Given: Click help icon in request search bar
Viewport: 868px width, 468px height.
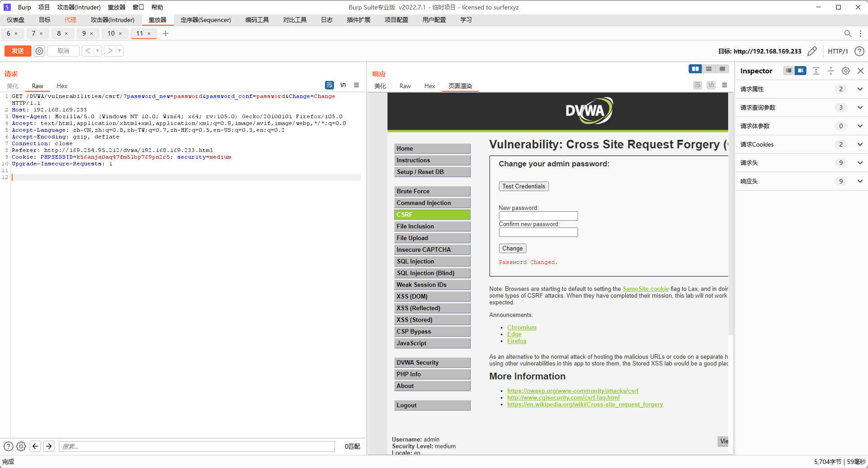Looking at the screenshot, I should (x=8, y=446).
